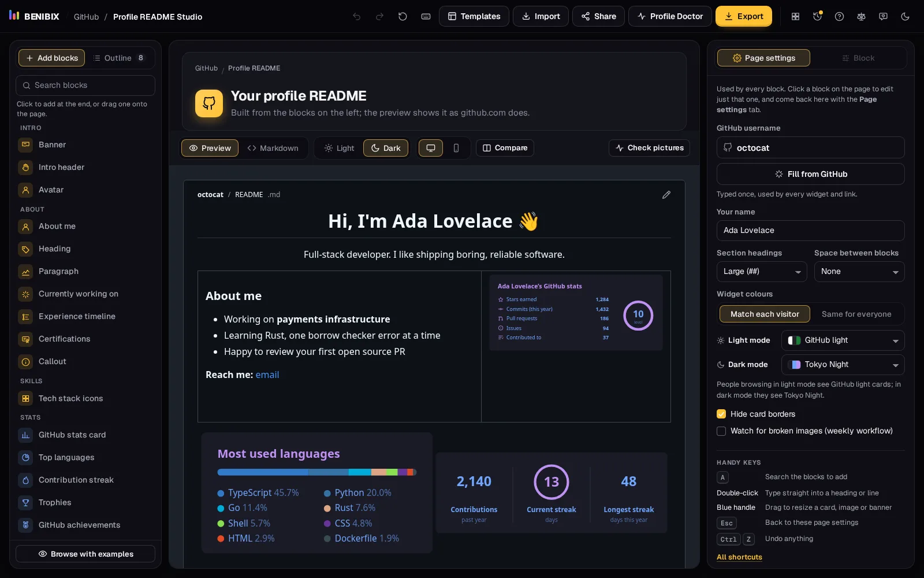924x578 pixels.
Task: Open the Block tab in right panel
Action: click(x=858, y=58)
